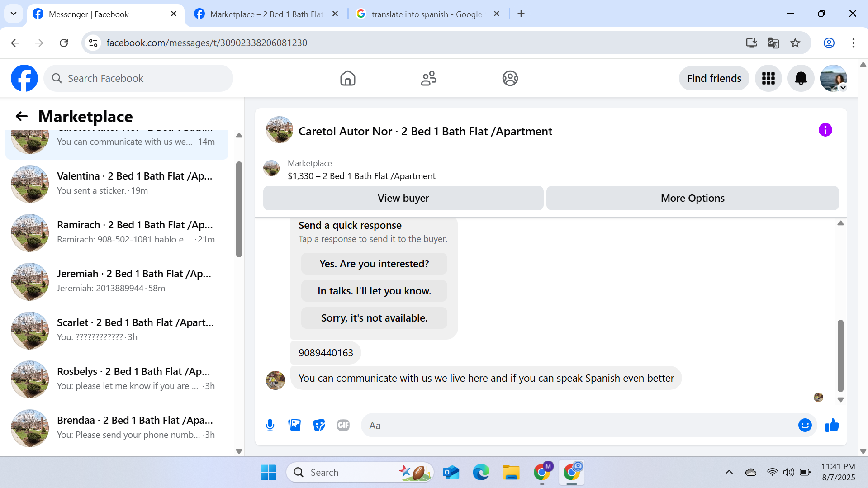
Task: Click the chat messages scrollbar thumb
Action: click(x=840, y=355)
